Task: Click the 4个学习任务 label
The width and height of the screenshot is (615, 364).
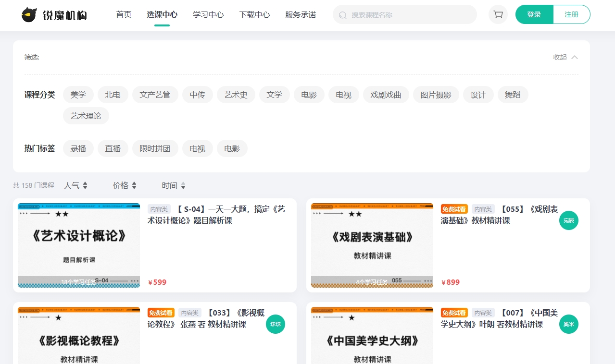Action: tap(372, 282)
